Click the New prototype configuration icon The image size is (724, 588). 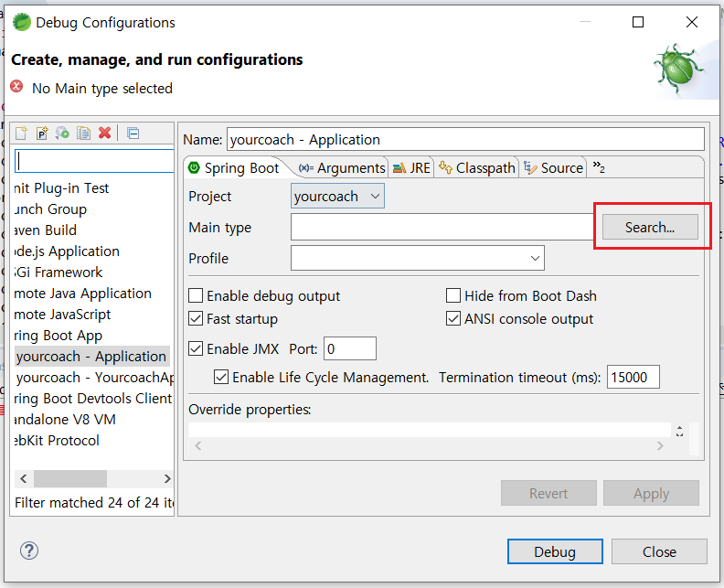[42, 133]
